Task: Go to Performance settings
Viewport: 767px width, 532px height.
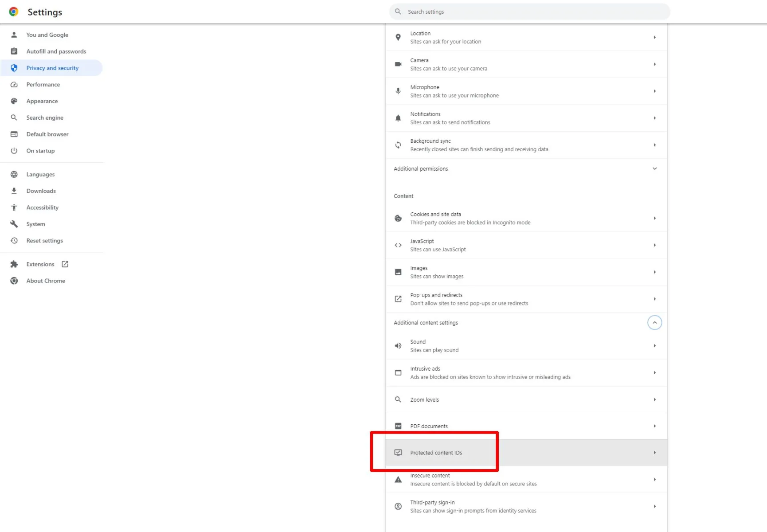Action: (x=43, y=85)
